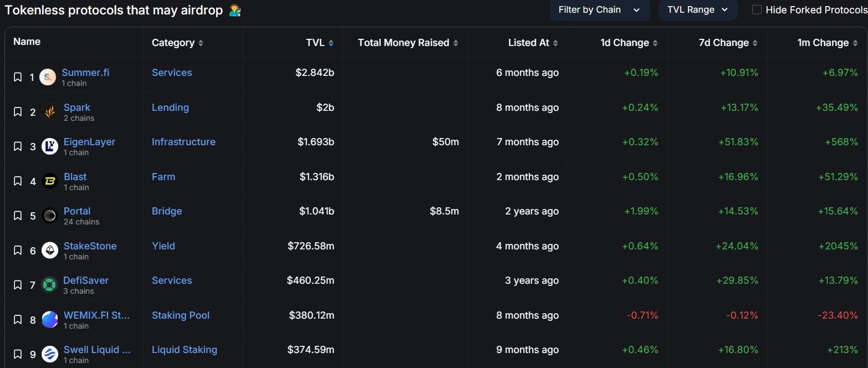The height and width of the screenshot is (368, 868).
Task: Expand the TVL Range dropdown
Action: tap(698, 10)
